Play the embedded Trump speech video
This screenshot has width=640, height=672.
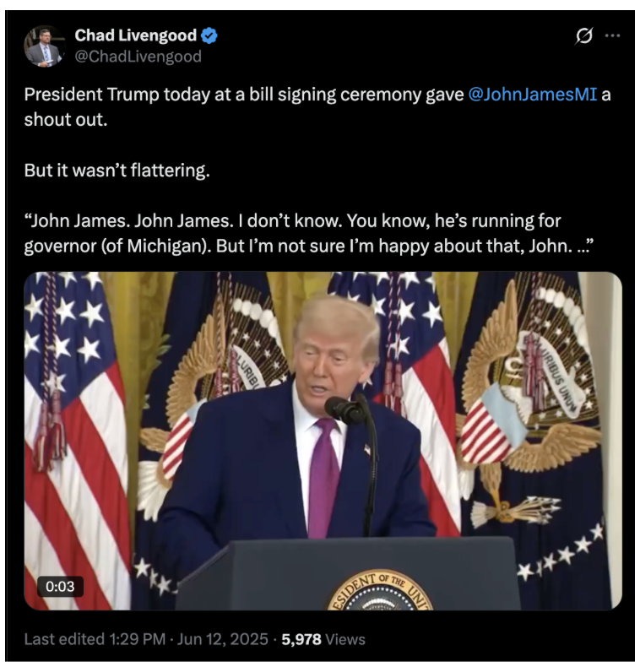323,441
